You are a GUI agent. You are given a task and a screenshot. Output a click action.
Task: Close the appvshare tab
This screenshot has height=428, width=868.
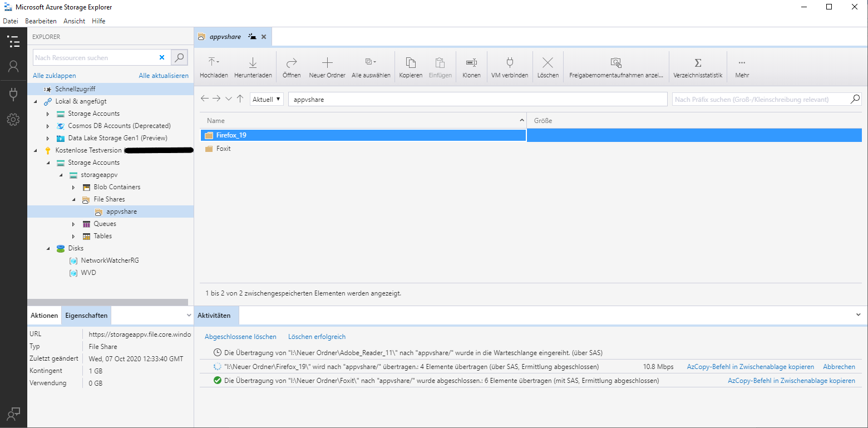[x=264, y=37]
